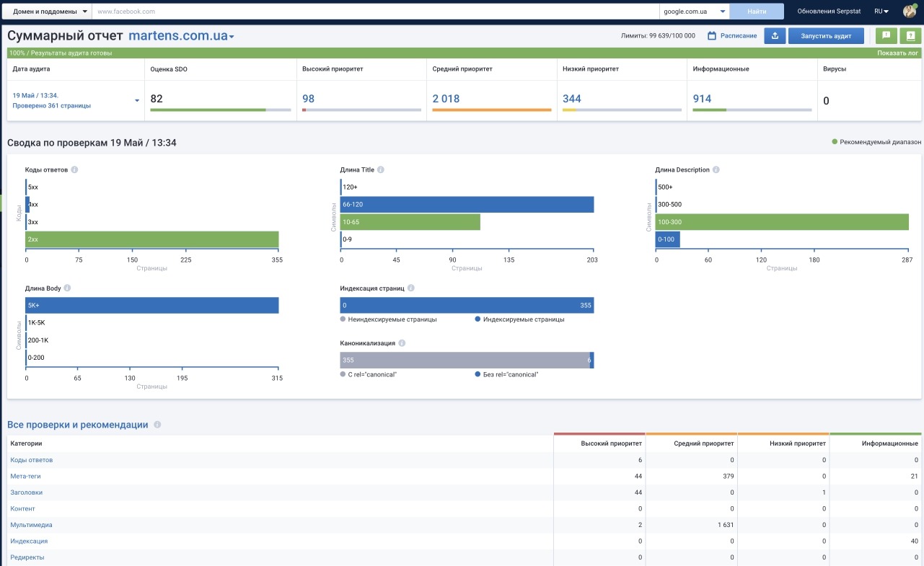
Task: Open Обновления Serpstat menu item
Action: tap(829, 12)
